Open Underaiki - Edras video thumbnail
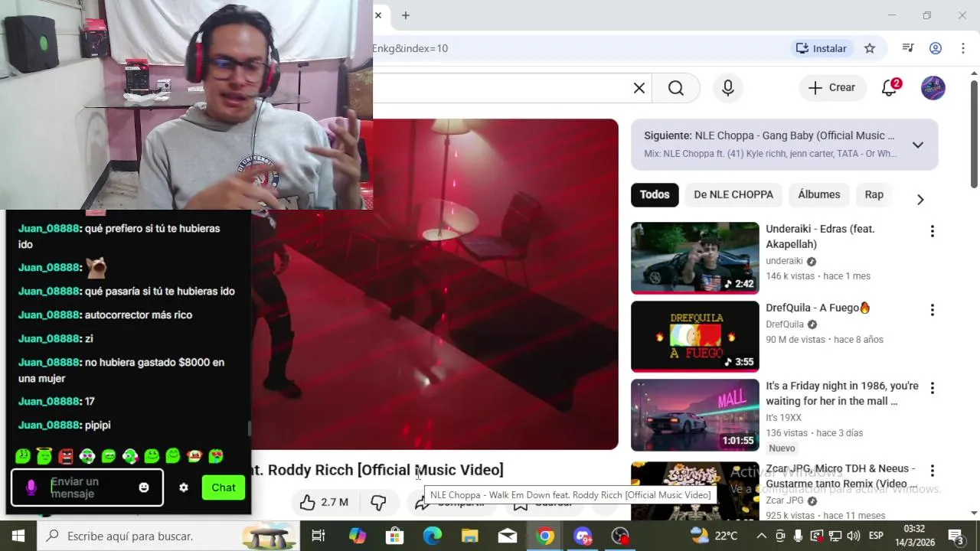Viewport: 980px width, 551px height. (695, 258)
